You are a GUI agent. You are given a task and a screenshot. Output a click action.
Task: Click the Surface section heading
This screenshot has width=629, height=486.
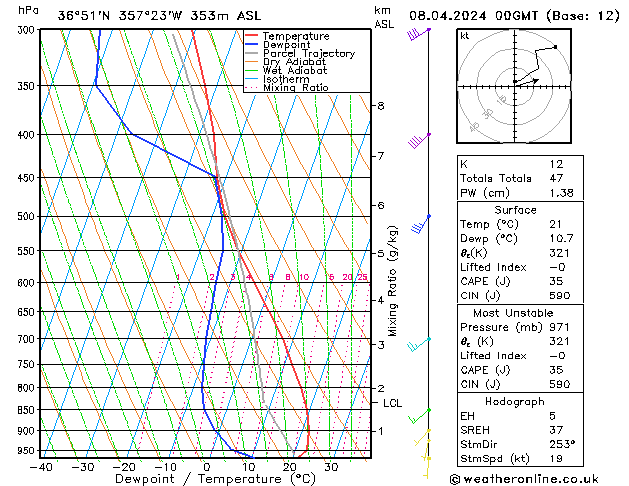click(515, 210)
